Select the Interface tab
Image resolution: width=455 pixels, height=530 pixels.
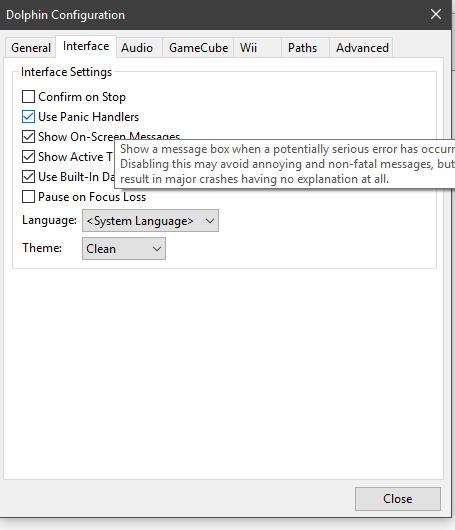[86, 46]
